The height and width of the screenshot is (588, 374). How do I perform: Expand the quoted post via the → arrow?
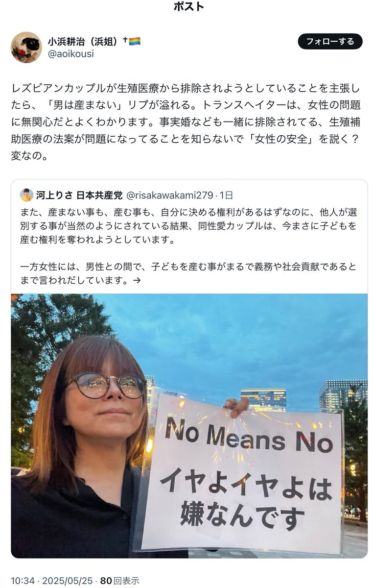(x=137, y=281)
